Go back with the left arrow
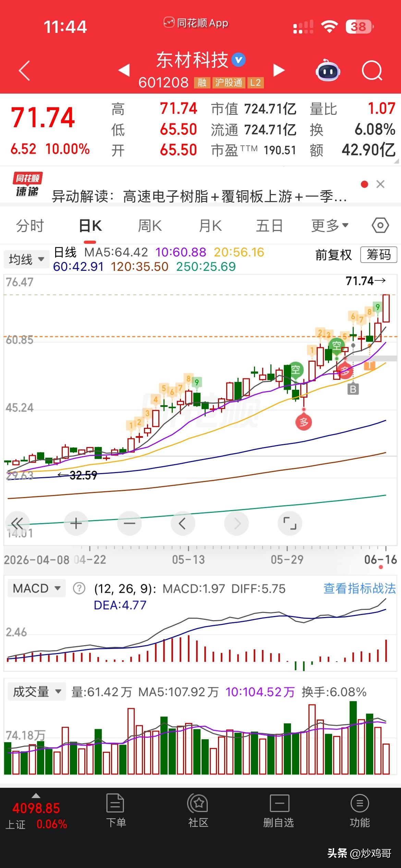 point(24,71)
